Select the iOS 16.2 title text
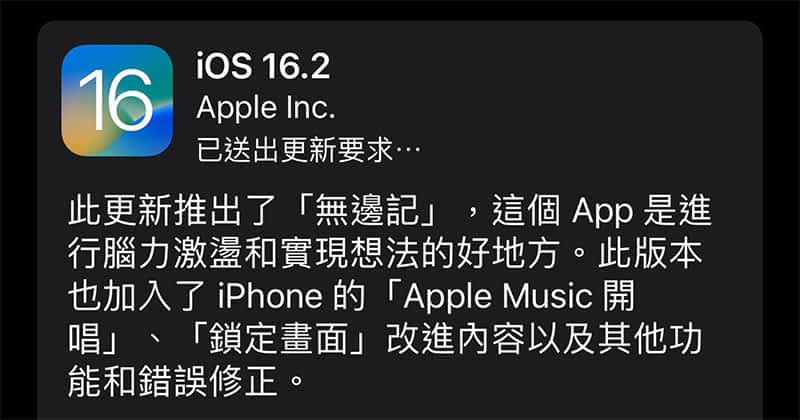Viewport: 800px width, 420px height. point(263,66)
